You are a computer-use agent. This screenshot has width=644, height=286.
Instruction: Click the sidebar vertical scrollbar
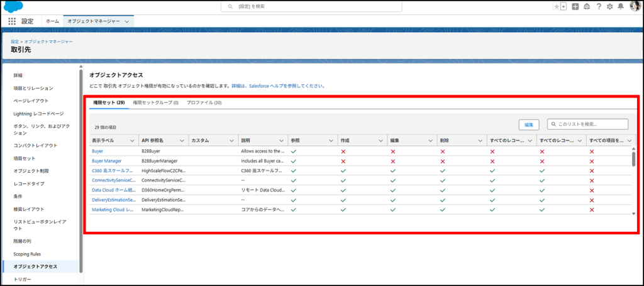point(81,170)
